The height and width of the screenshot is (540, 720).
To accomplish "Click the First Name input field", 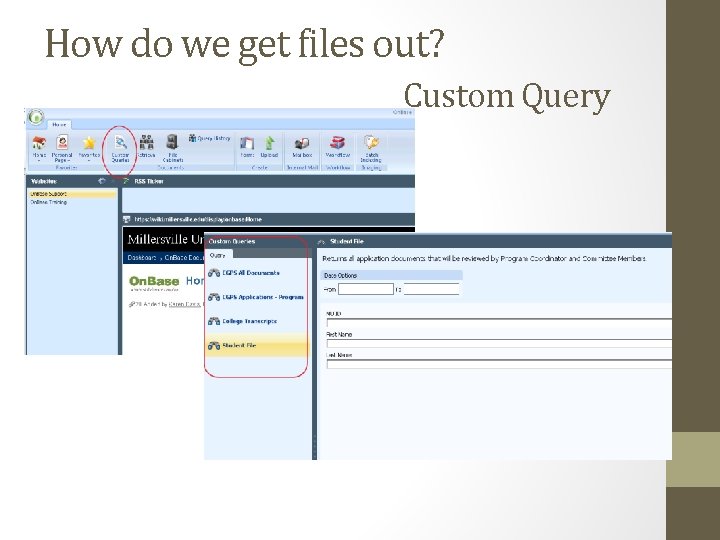I will [x=499, y=343].
